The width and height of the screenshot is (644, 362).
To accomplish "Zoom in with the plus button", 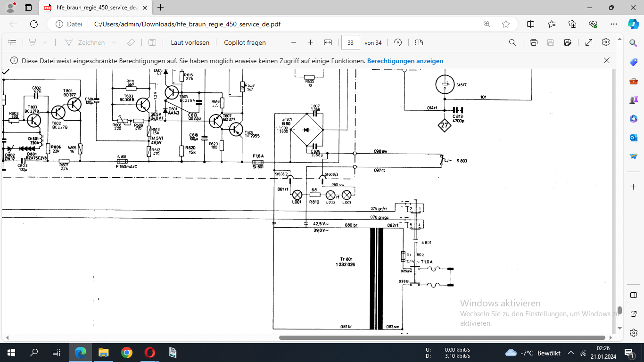I will click(310, 42).
